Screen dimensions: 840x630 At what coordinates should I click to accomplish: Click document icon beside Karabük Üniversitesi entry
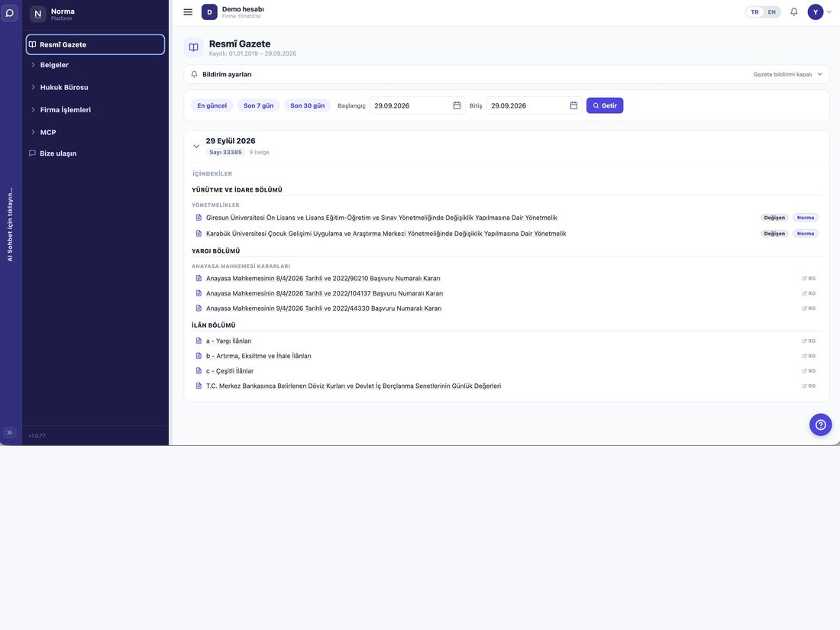[199, 234]
